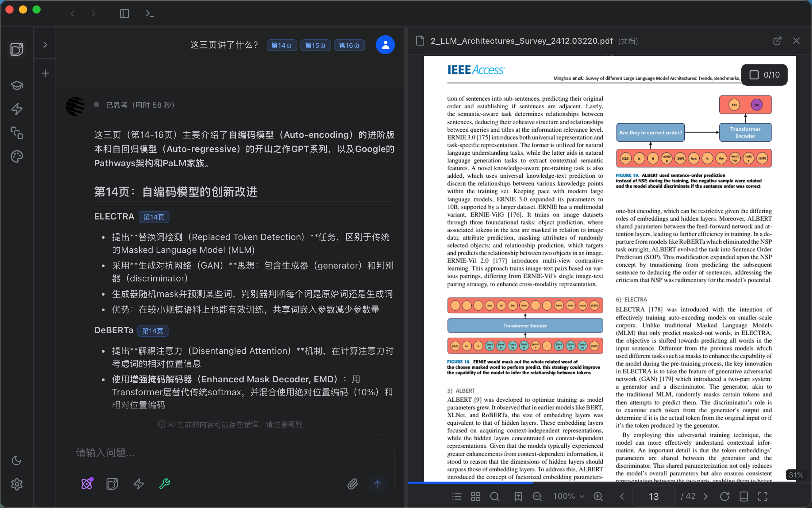Image resolution: width=812 pixels, height=508 pixels.
Task: Start a new chat with plus button
Action: click(45, 73)
